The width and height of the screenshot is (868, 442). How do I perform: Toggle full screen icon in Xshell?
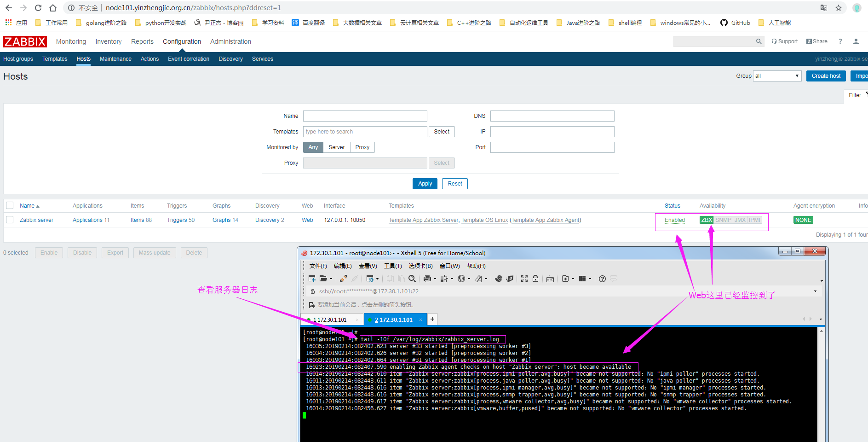point(524,279)
